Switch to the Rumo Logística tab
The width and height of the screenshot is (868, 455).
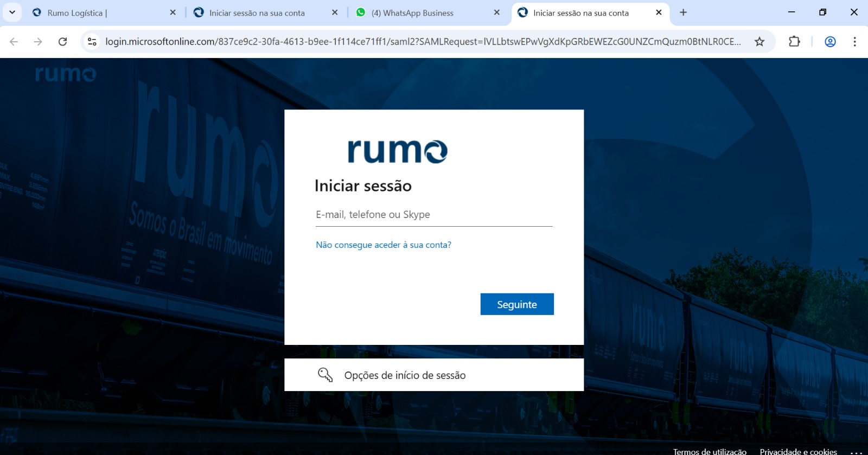tap(105, 12)
